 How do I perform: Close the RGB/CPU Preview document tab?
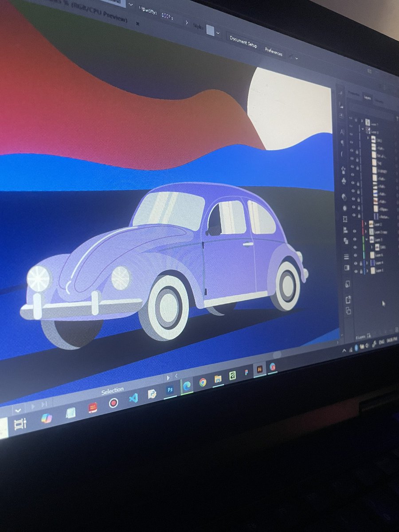tap(137, 23)
